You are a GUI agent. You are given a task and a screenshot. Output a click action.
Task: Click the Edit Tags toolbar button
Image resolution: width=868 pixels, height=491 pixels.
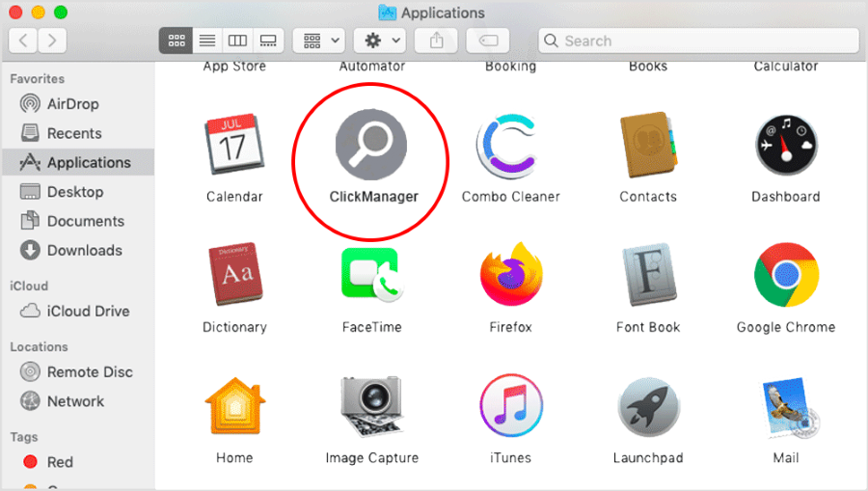point(487,41)
